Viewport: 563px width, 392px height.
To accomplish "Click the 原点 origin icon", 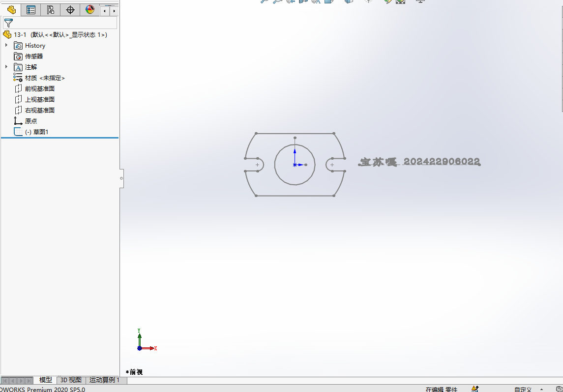I will (x=18, y=121).
